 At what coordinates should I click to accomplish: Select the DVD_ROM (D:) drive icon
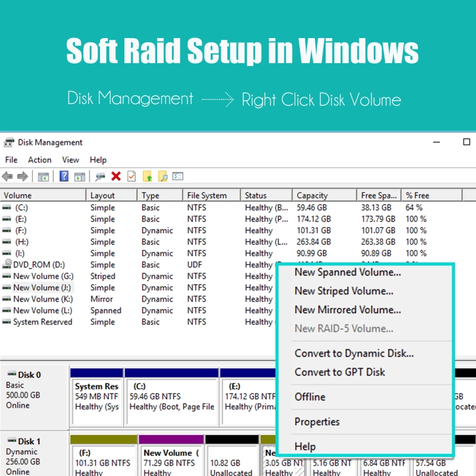click(8, 264)
